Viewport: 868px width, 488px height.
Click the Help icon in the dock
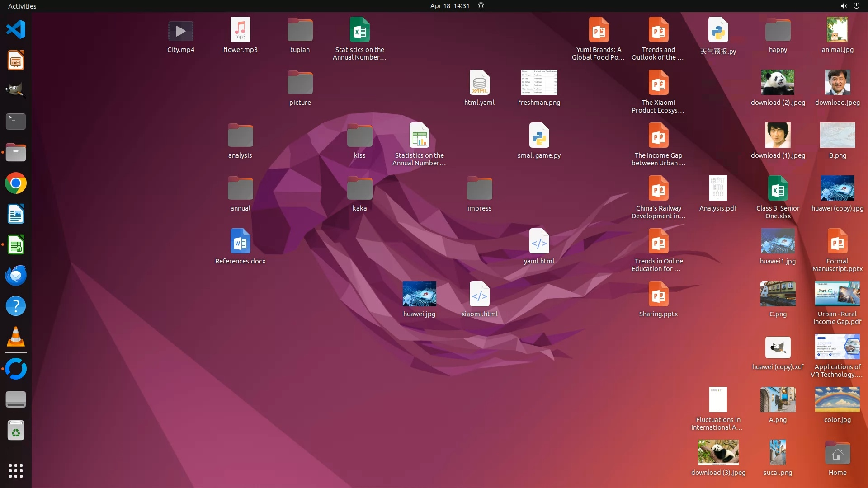16,306
